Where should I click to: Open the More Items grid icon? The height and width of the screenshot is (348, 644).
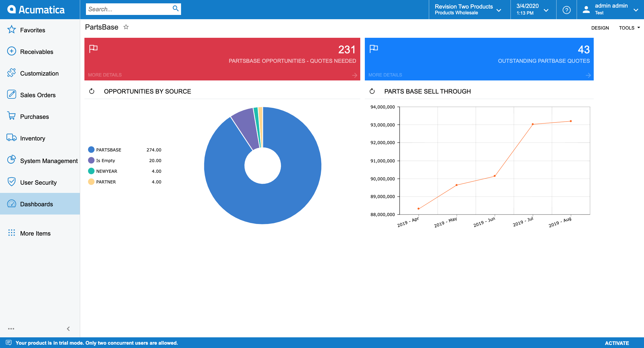(12, 233)
